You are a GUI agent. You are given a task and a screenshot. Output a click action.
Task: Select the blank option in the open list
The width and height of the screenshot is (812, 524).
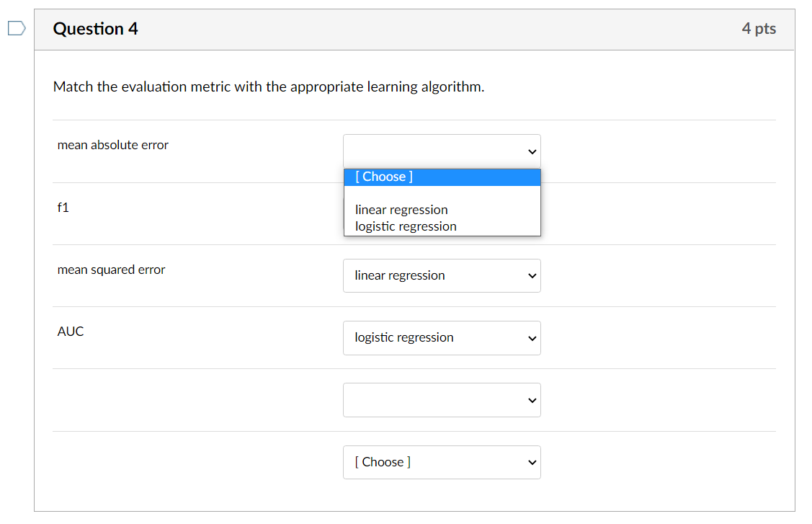coord(442,194)
